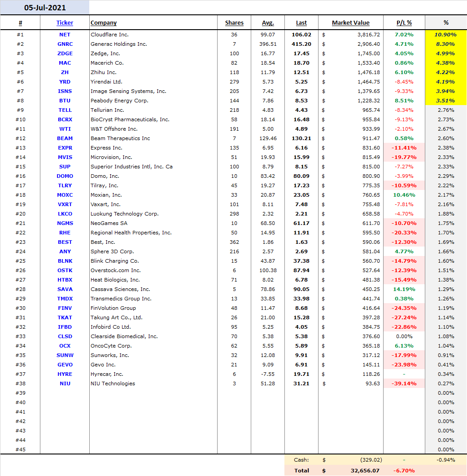Select W&T Offshore Inc. cell
This screenshot has height=476, width=467.
pyautogui.click(x=153, y=129)
